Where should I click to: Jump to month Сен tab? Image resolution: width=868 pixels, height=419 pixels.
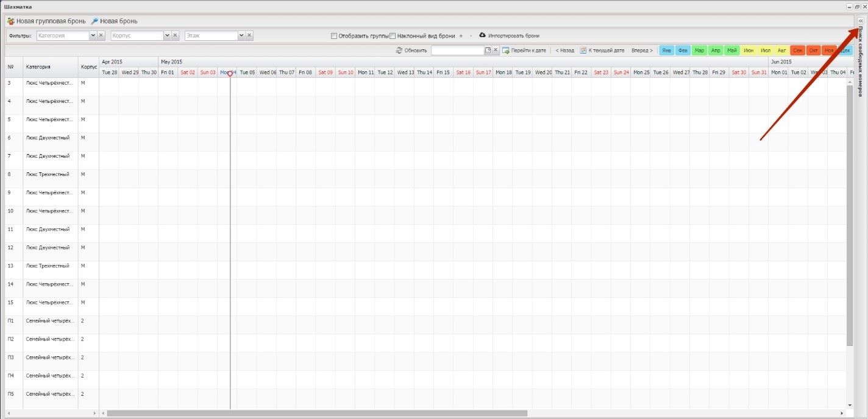point(797,51)
